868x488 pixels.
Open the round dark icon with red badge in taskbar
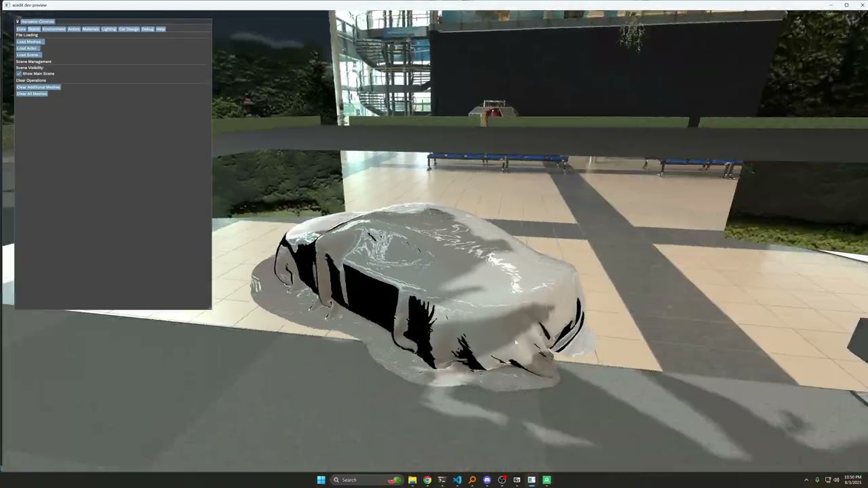(502, 480)
